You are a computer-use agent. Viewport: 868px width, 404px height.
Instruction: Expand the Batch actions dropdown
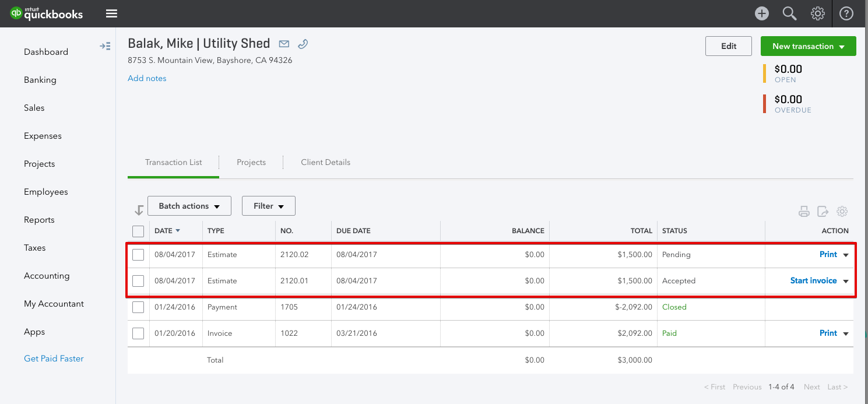[189, 206]
